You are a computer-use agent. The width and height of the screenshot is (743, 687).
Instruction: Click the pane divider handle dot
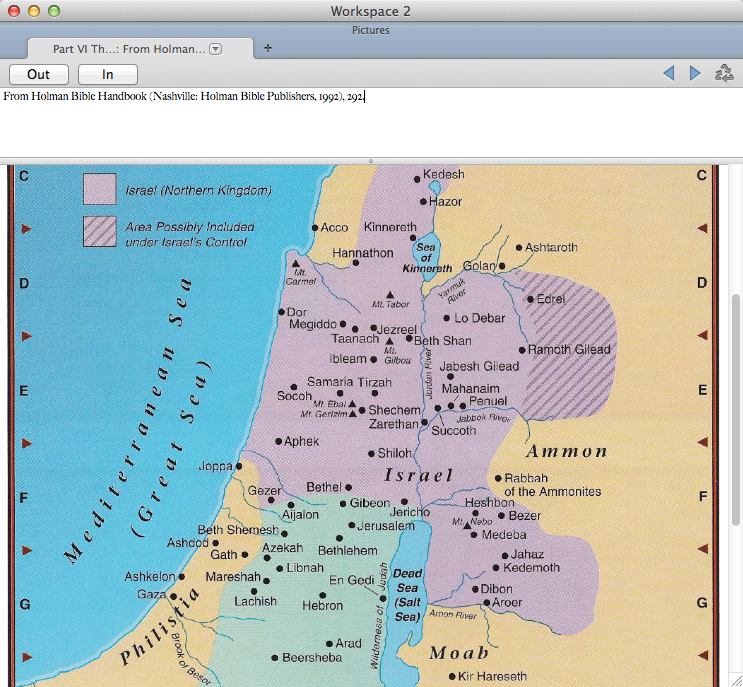point(371,161)
